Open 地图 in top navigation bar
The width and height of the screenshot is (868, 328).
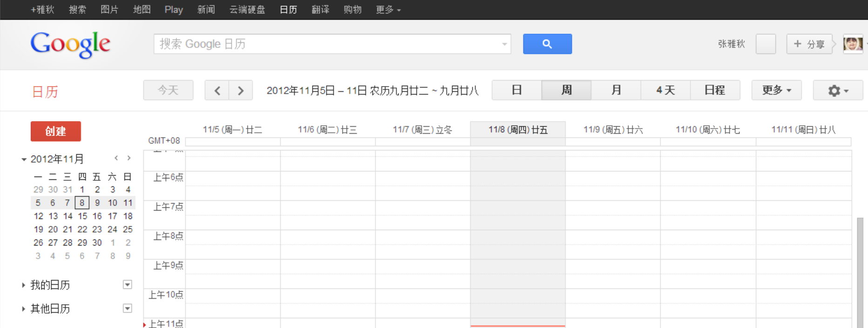click(x=142, y=10)
